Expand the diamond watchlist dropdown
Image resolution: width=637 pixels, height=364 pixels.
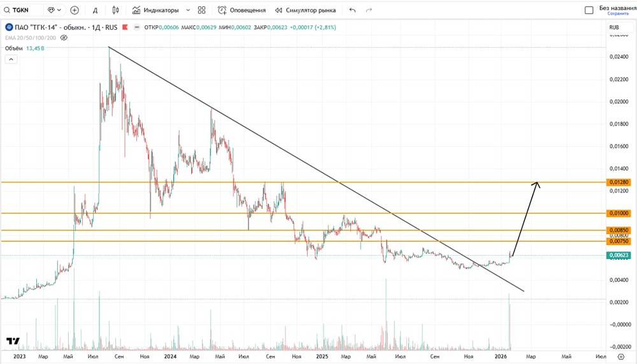54,10
